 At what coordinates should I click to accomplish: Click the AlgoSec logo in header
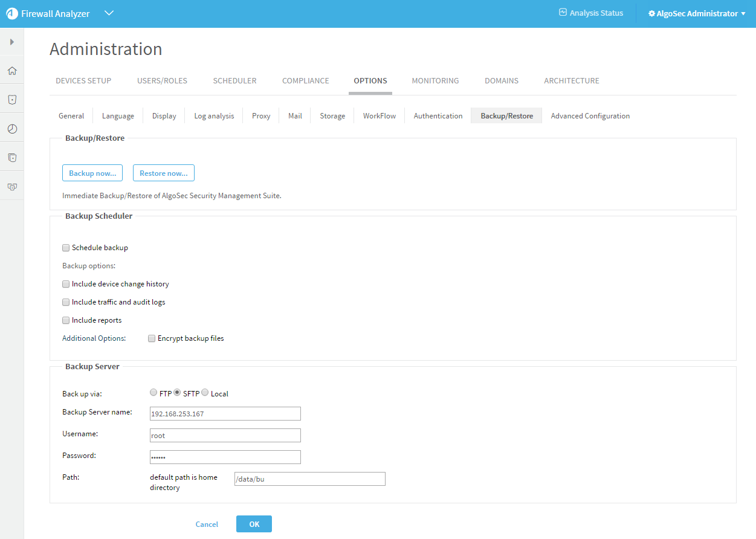click(x=12, y=14)
